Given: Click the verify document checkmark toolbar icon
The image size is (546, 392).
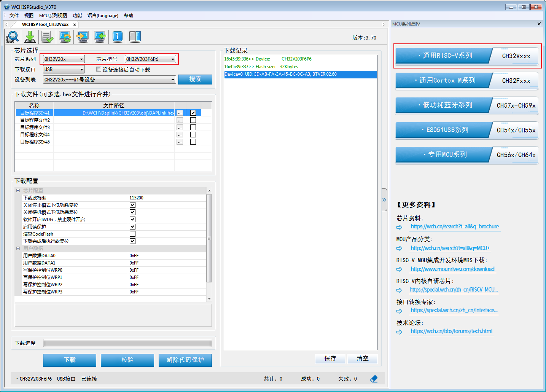Looking at the screenshot, I should 47,37.
